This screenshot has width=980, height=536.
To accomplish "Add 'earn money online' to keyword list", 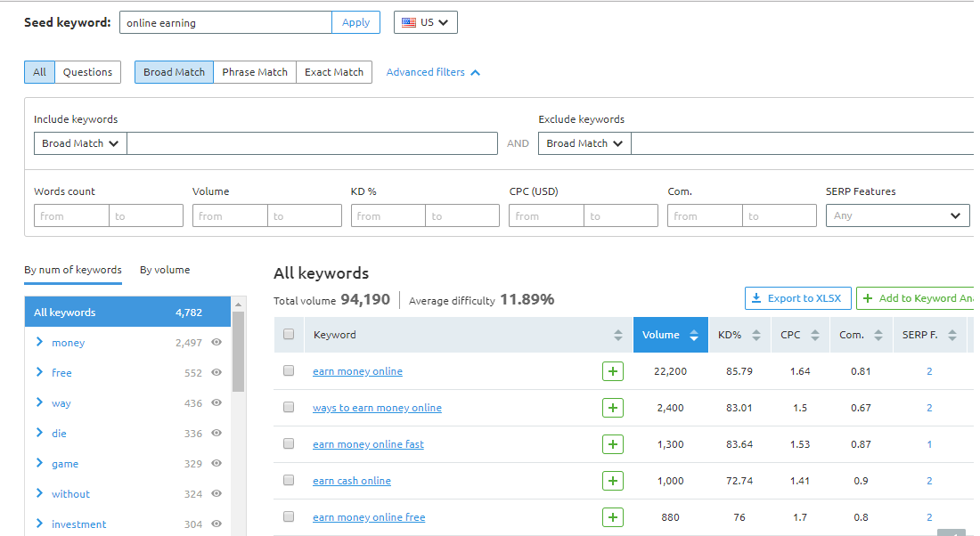I will 613,371.
